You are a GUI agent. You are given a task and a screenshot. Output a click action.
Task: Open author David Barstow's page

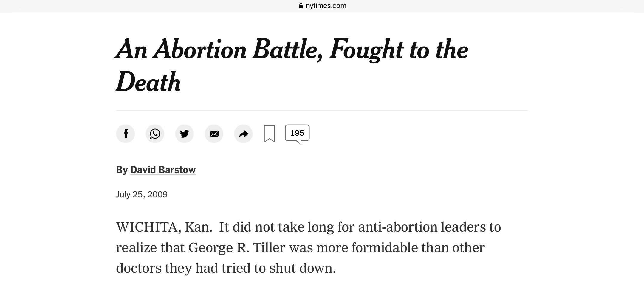tap(163, 170)
